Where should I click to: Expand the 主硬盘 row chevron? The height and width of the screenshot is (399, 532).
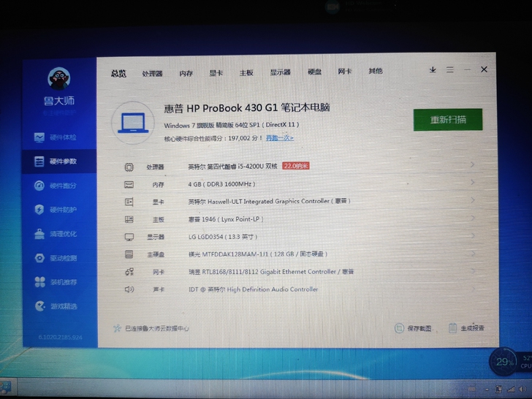[473, 253]
